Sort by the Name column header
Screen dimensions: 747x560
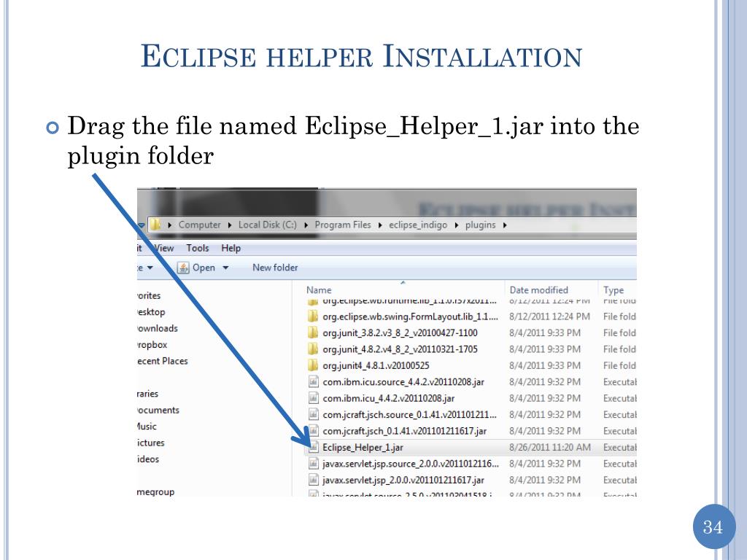tap(319, 290)
